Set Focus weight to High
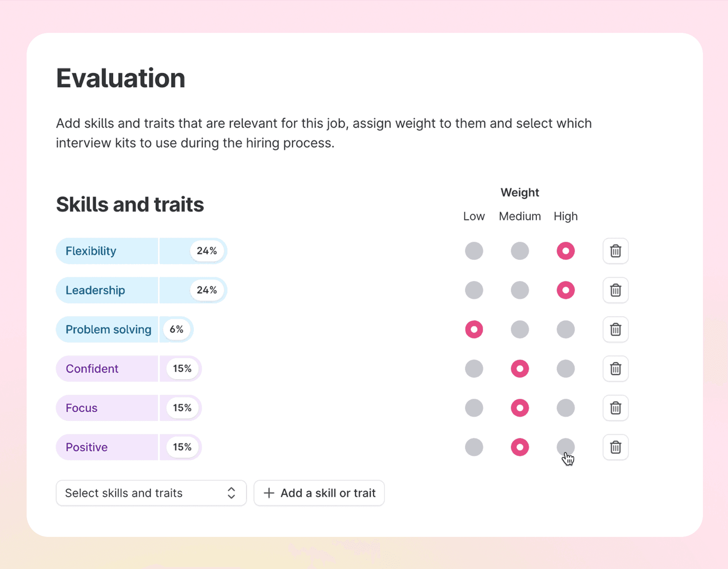This screenshot has width=728, height=569. point(565,408)
